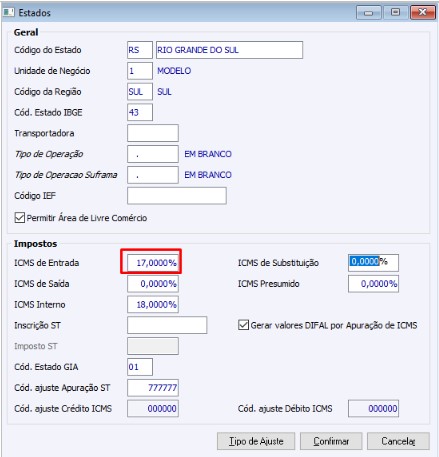Click the Impostos section heading
This screenshot has height=457, width=439.
(x=35, y=244)
